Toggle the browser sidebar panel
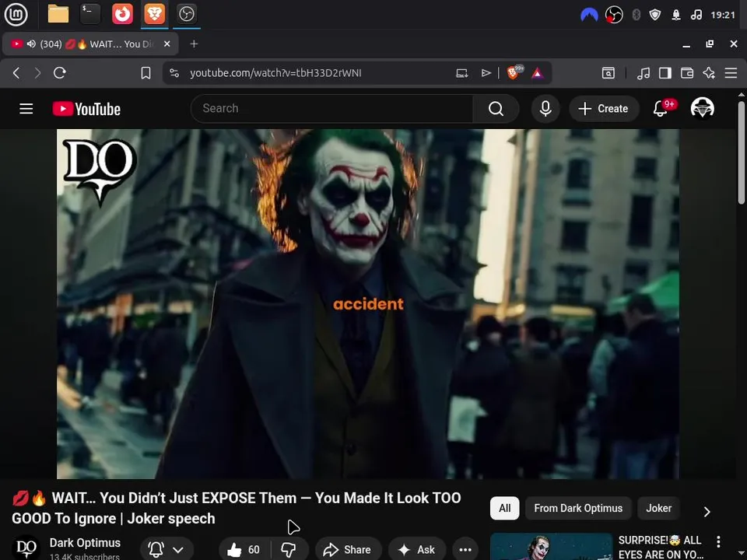This screenshot has height=560, width=747. [665, 73]
